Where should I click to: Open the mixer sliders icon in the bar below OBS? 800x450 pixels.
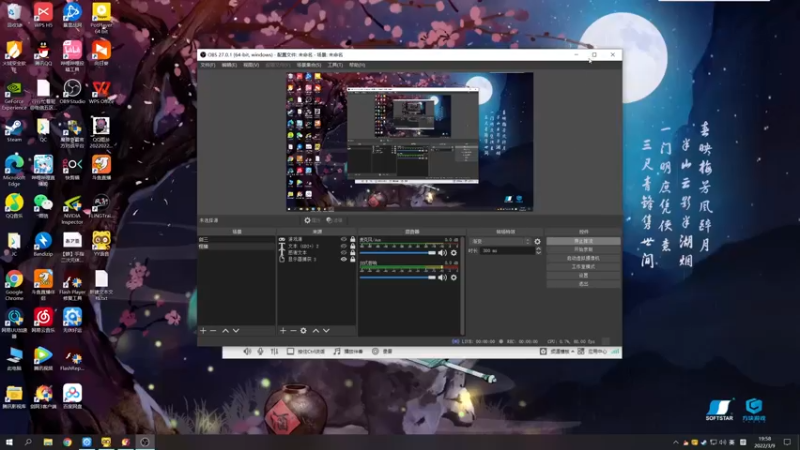pos(274,352)
